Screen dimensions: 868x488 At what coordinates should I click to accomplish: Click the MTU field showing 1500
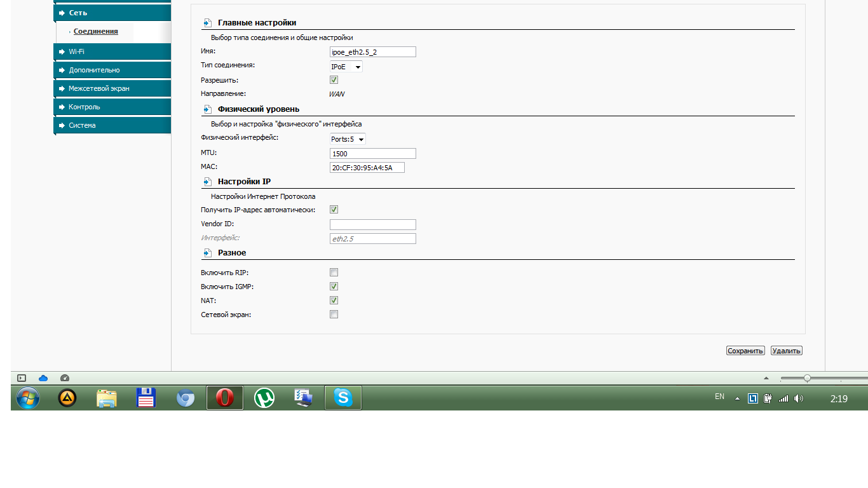click(373, 154)
